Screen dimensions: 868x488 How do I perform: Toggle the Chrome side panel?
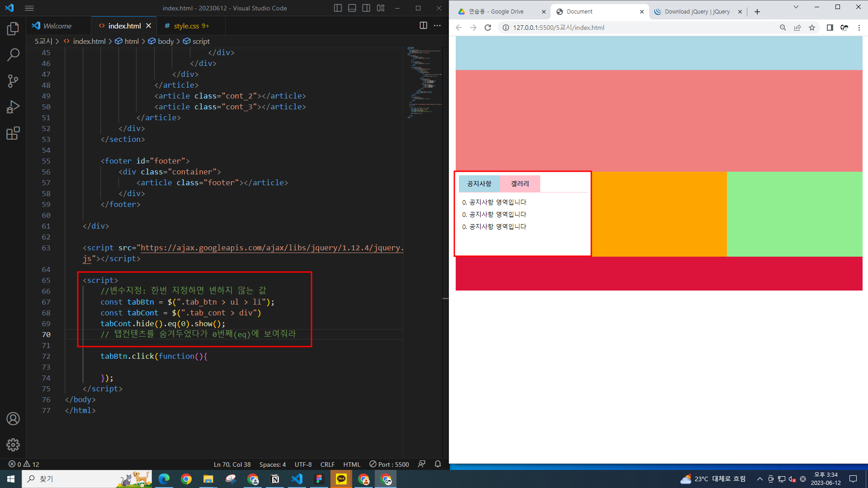[x=830, y=28]
